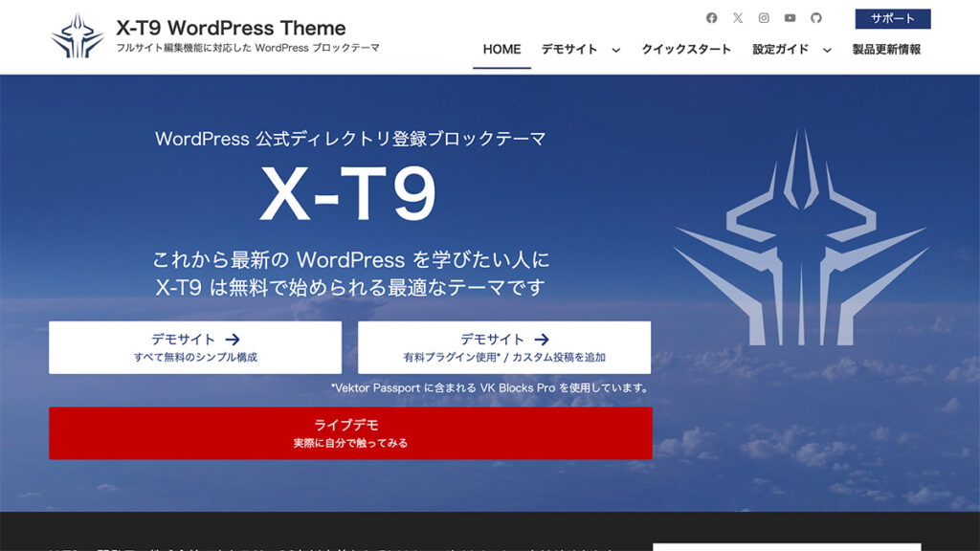Click the サポート button
Image resolution: width=980 pixels, height=551 pixels.
(893, 19)
